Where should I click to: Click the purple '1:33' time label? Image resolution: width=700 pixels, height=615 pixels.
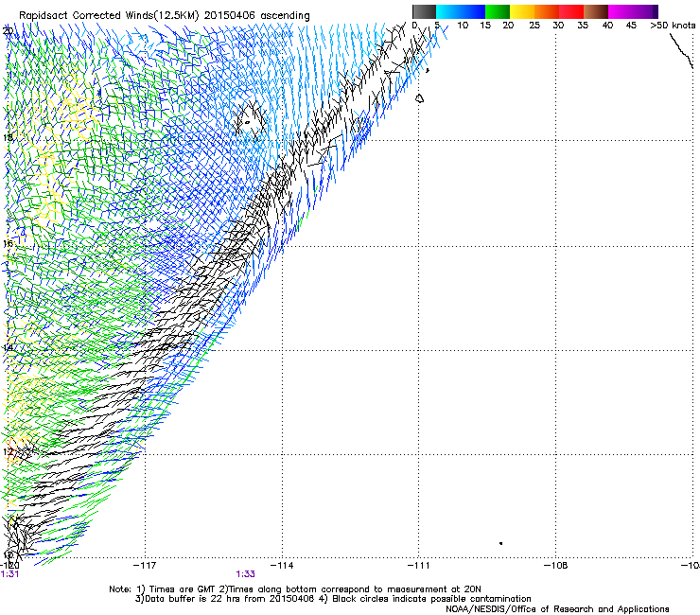pos(246,574)
